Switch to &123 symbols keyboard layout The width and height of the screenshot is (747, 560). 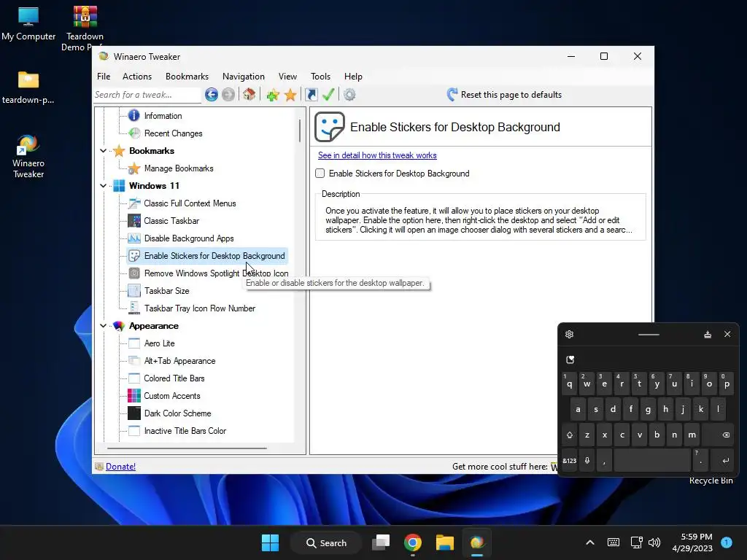pyautogui.click(x=569, y=461)
